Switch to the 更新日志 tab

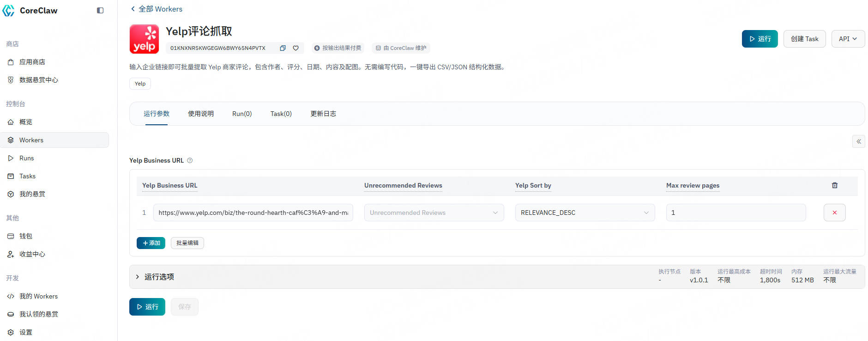click(x=323, y=114)
